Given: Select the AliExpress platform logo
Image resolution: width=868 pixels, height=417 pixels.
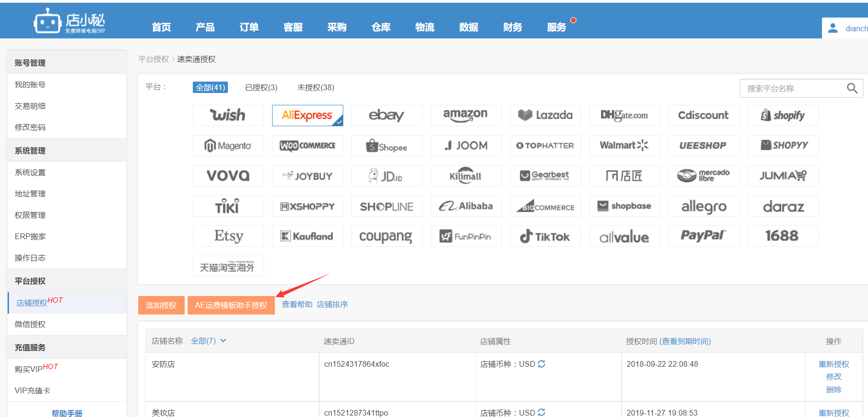Looking at the screenshot, I should click(x=307, y=115).
